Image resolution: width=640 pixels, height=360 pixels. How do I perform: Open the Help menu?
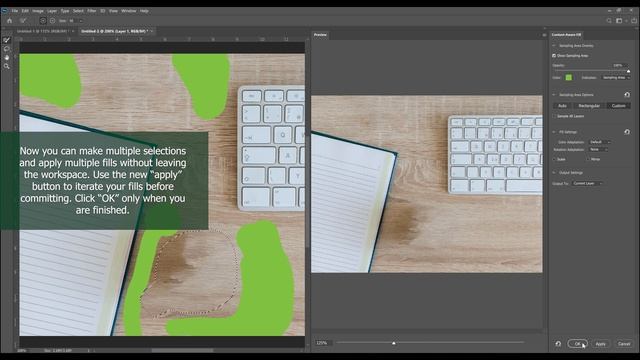(x=144, y=11)
